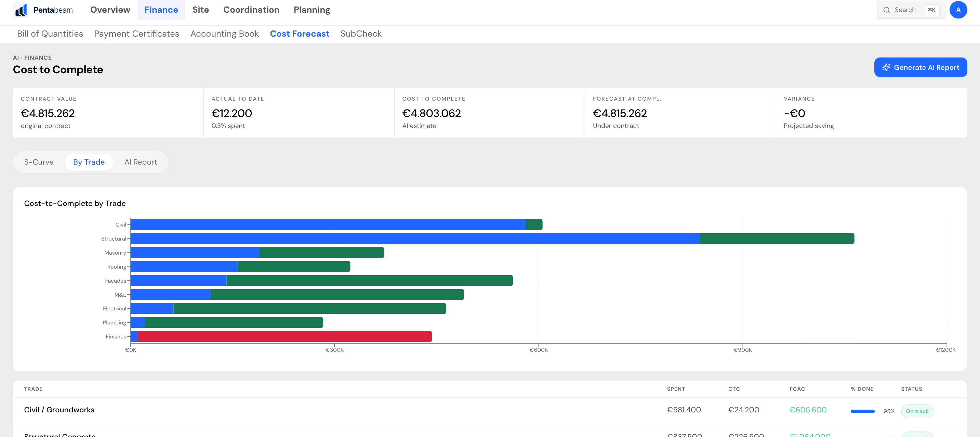Viewport: 980px width, 437px height.
Task: Click the Structural green bar segment
Action: (777, 239)
